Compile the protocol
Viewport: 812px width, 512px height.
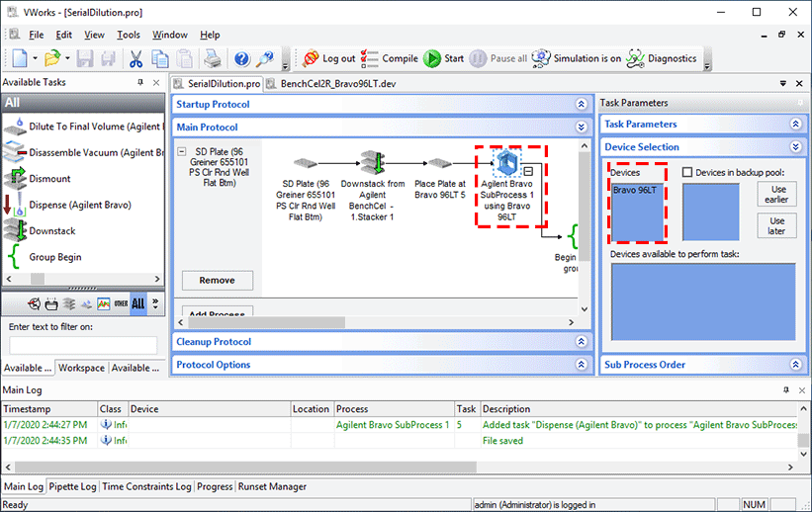[390, 58]
